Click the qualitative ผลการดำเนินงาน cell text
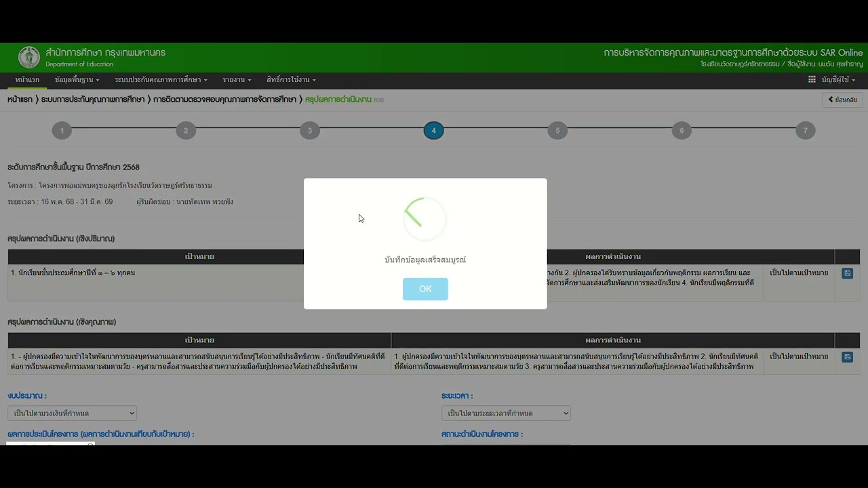 click(577, 361)
